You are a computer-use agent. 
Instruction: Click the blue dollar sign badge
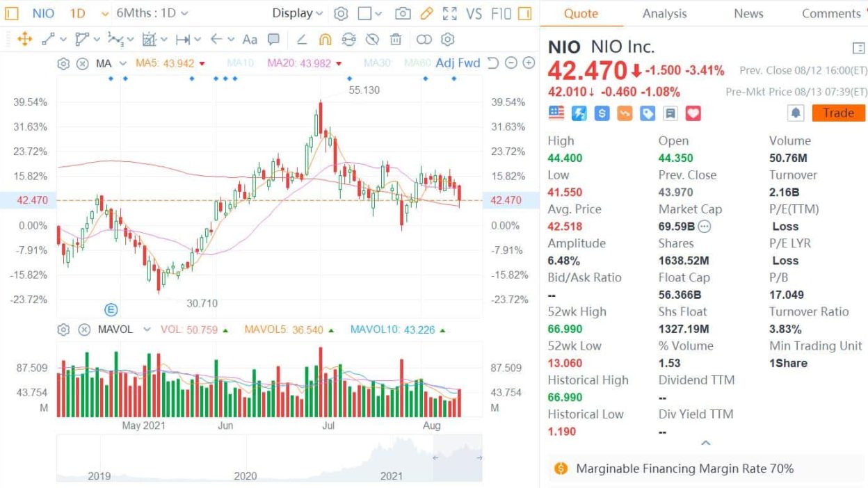click(602, 113)
